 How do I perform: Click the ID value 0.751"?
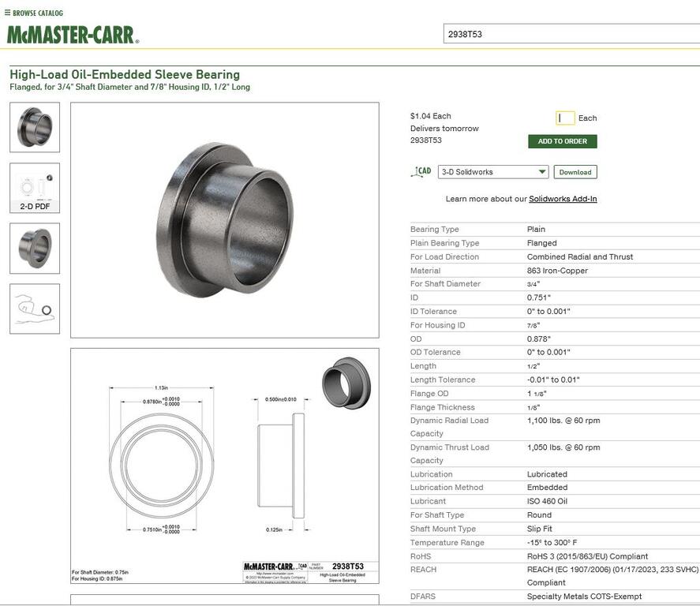tap(539, 297)
